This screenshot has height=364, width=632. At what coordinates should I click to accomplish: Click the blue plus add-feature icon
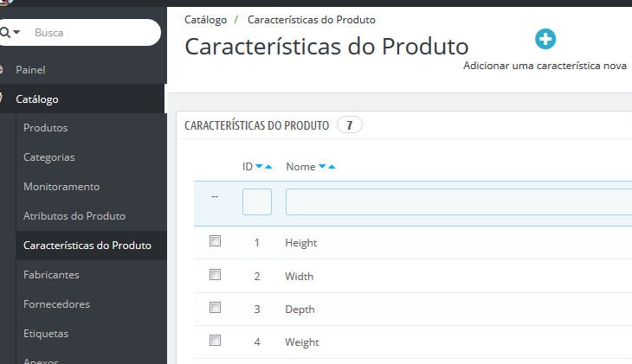(x=545, y=39)
